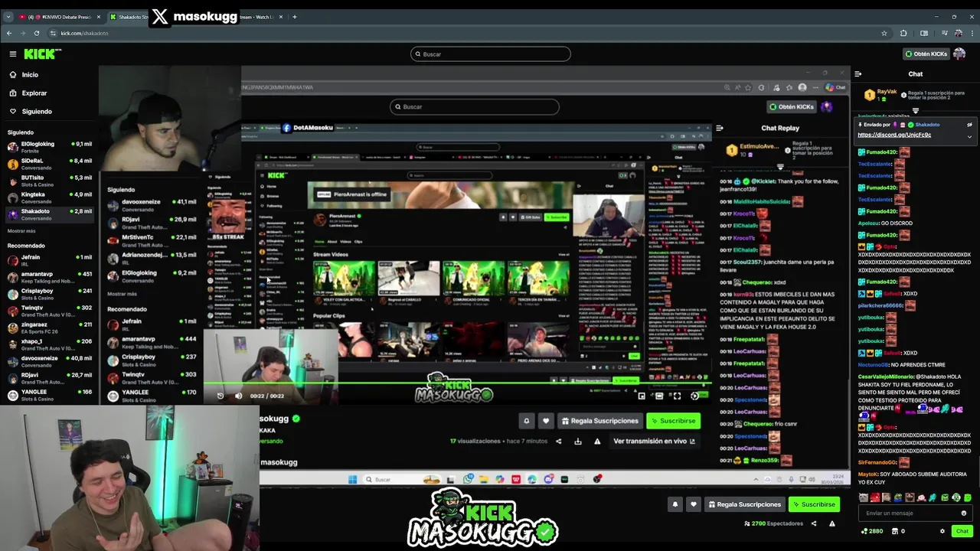
Task: Open browser extensions puzzle icon
Action: [903, 33]
